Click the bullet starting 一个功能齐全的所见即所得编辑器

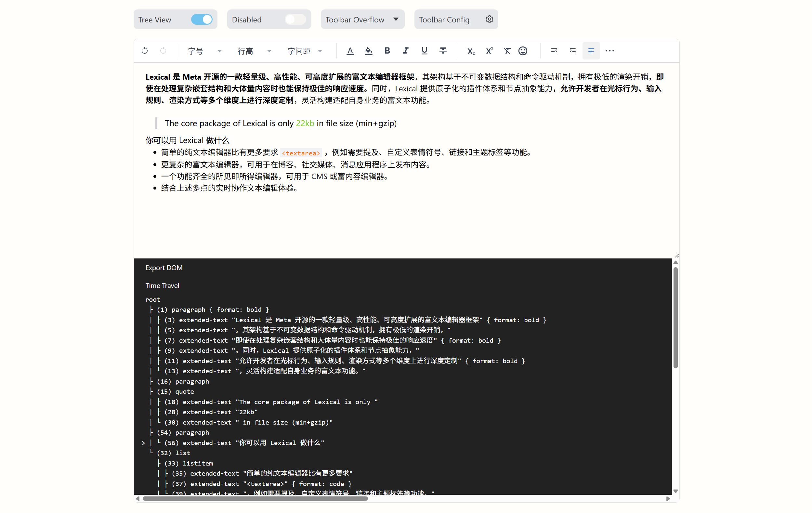point(276,176)
